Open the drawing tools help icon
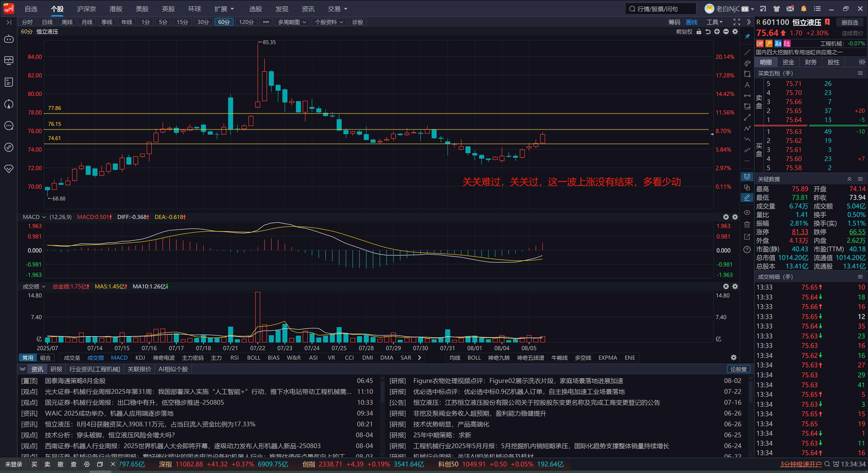 (747, 250)
